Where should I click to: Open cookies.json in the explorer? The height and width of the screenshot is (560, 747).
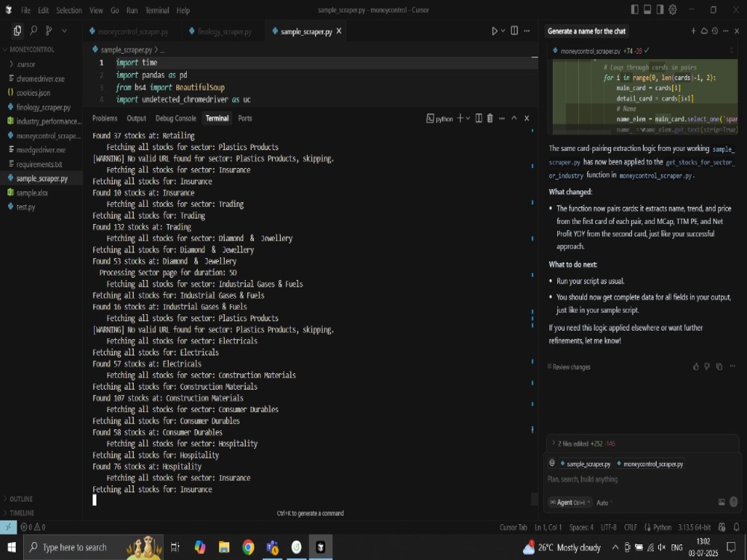33,93
